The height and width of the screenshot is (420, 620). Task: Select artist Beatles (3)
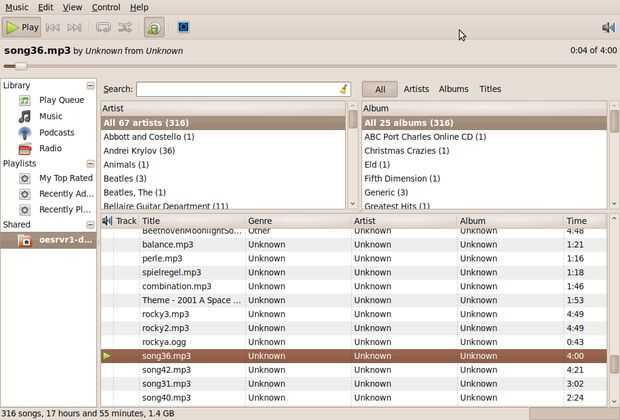coord(223,178)
